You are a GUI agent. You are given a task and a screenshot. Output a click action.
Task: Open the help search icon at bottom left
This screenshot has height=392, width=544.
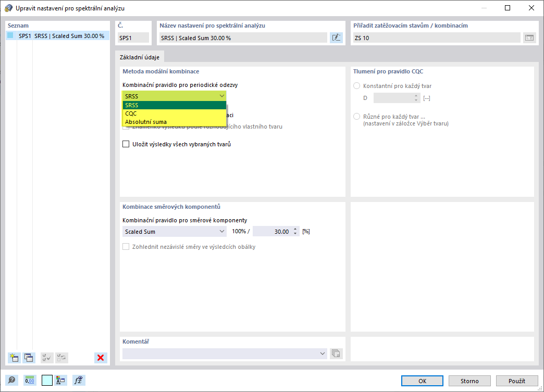12,380
